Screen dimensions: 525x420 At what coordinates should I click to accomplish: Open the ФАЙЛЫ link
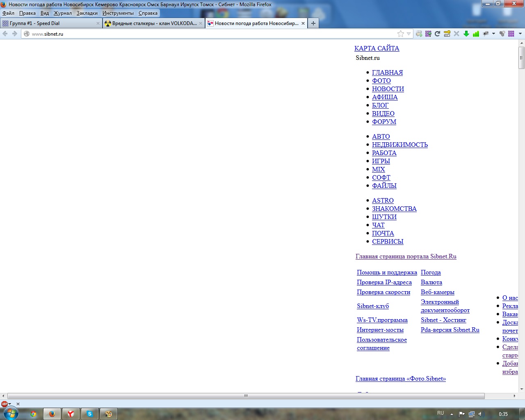384,185
